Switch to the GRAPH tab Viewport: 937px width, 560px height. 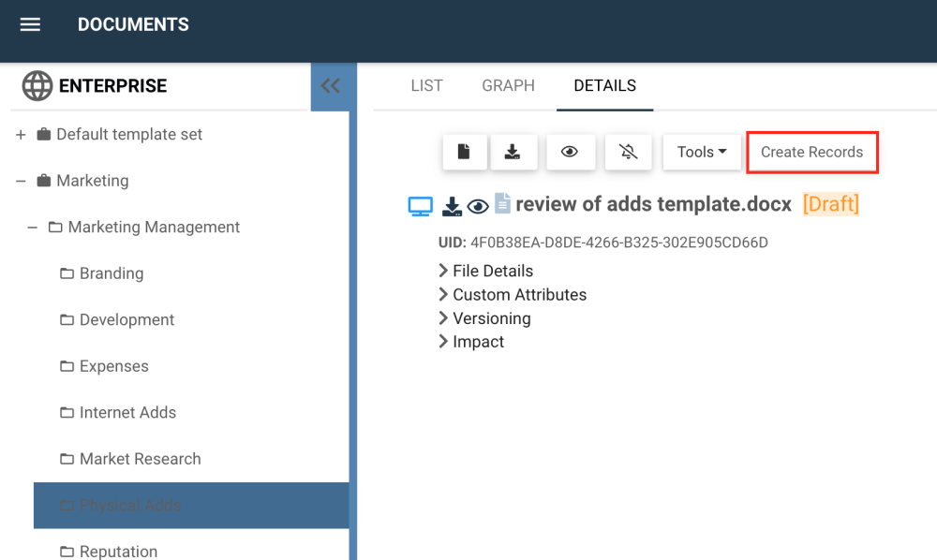[508, 85]
